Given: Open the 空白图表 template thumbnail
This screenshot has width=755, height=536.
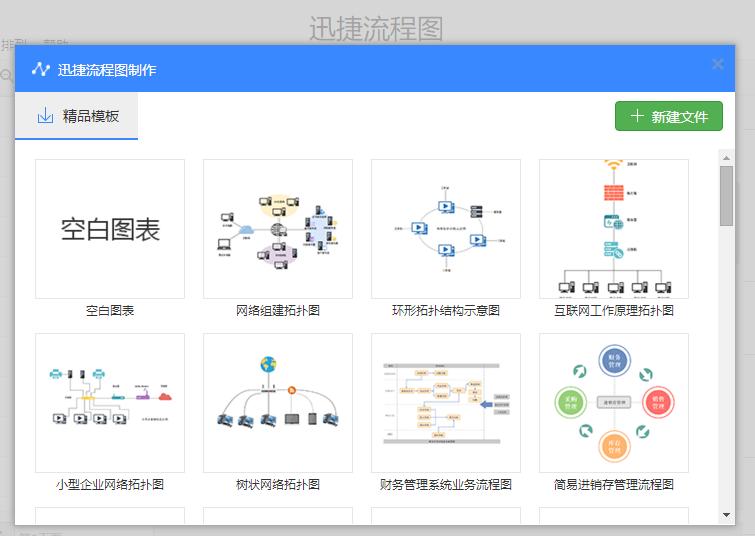Looking at the screenshot, I should point(110,229).
